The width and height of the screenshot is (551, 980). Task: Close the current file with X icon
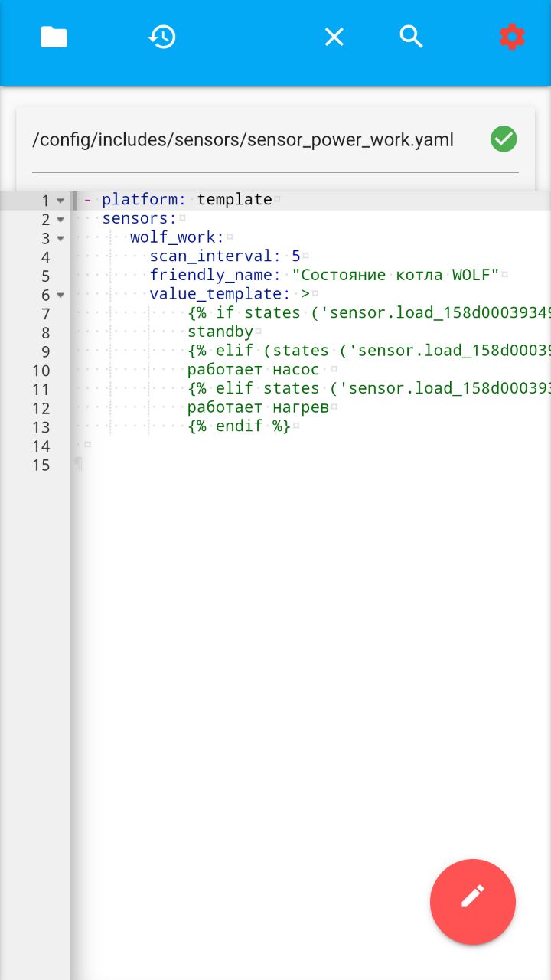(334, 37)
